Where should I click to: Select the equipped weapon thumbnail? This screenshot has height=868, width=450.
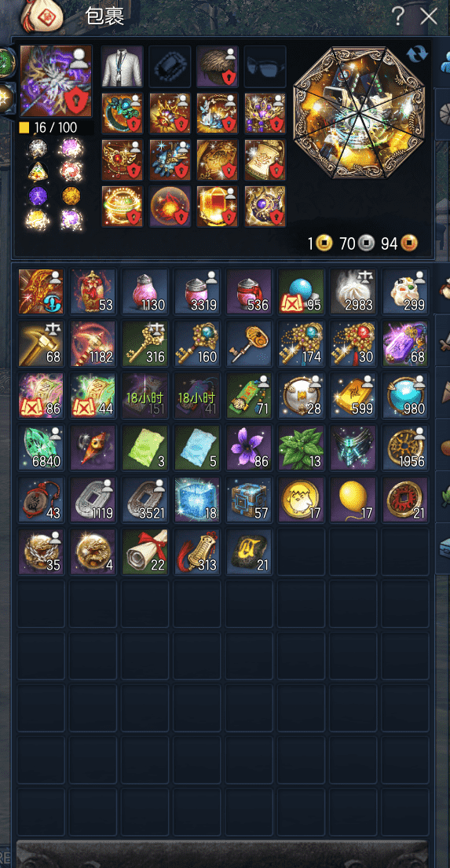click(56, 81)
